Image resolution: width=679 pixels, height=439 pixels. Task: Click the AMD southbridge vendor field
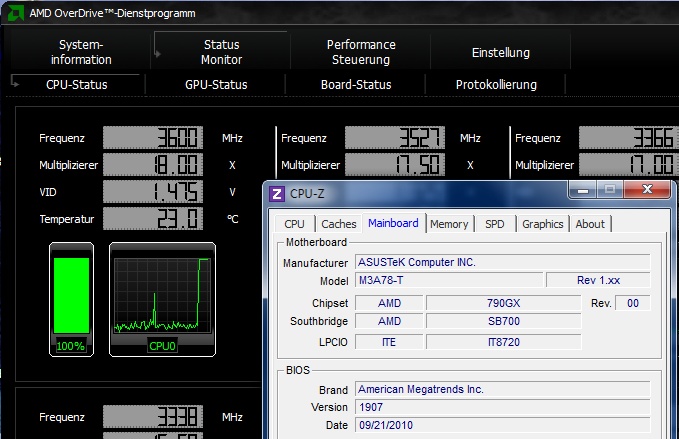[389, 321]
